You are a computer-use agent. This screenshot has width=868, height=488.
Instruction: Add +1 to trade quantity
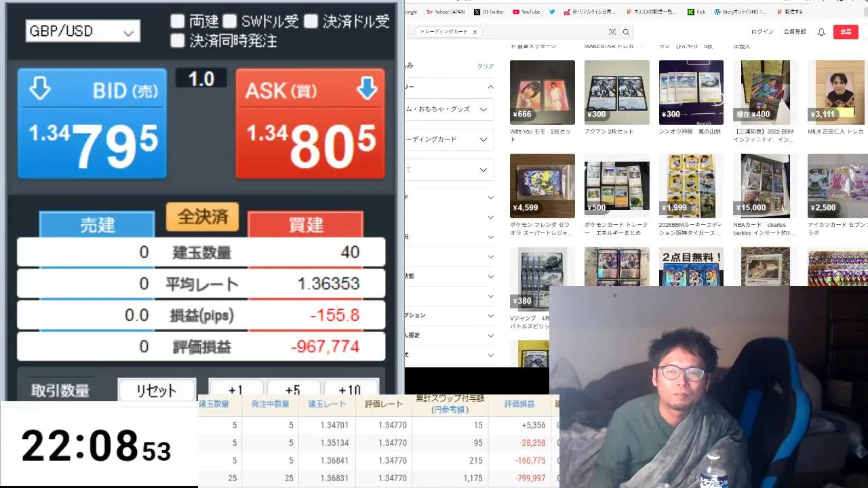pos(235,390)
